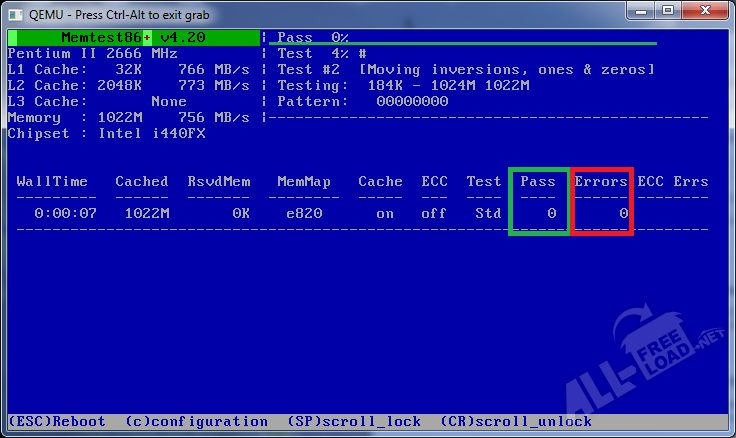This screenshot has width=736, height=438.
Task: Click the Cache column value 'on'
Action: pos(384,213)
